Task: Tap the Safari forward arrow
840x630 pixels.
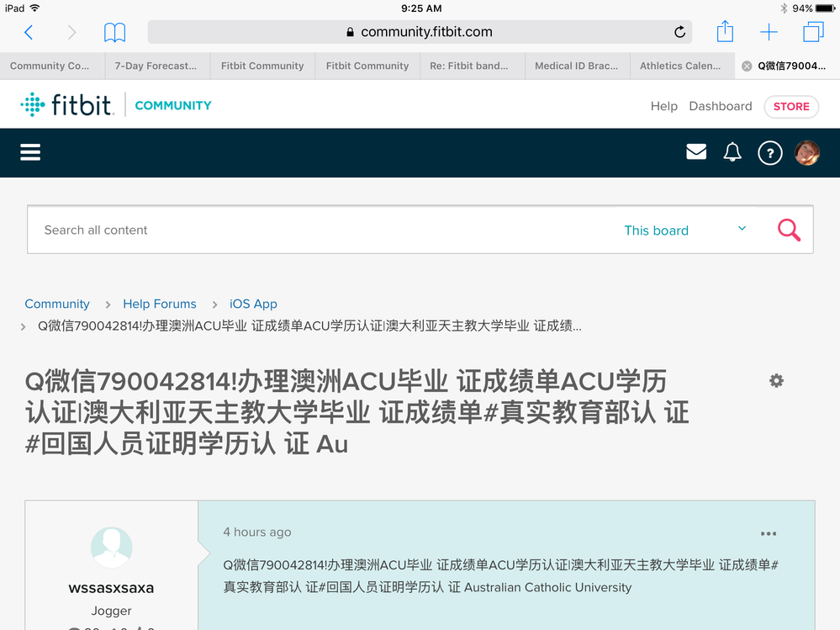Action: pyautogui.click(x=71, y=32)
